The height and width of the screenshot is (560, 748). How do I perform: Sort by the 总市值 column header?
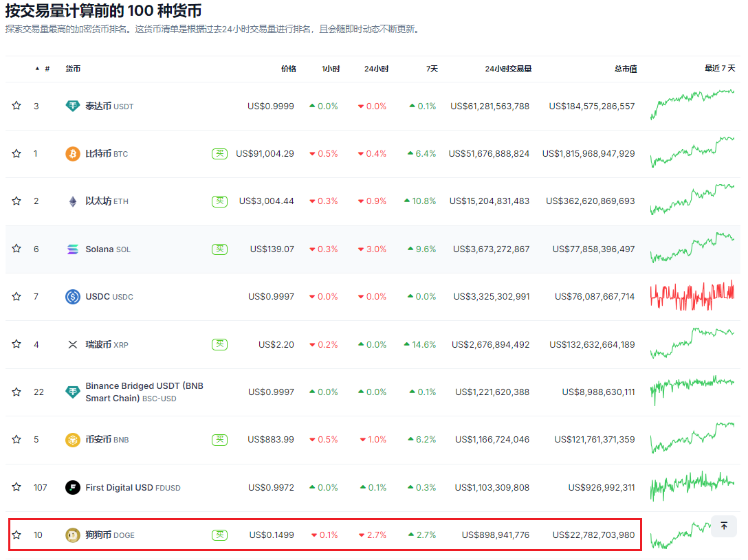[x=626, y=69]
